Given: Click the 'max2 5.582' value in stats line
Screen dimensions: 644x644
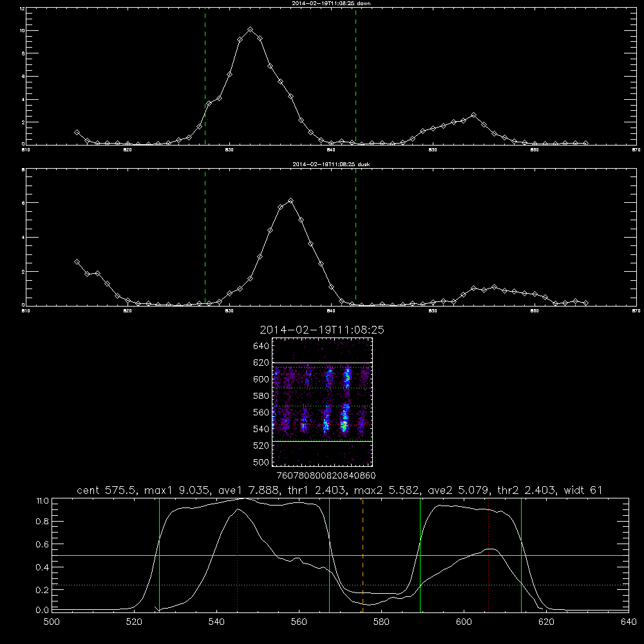Looking at the screenshot, I should [385, 490].
